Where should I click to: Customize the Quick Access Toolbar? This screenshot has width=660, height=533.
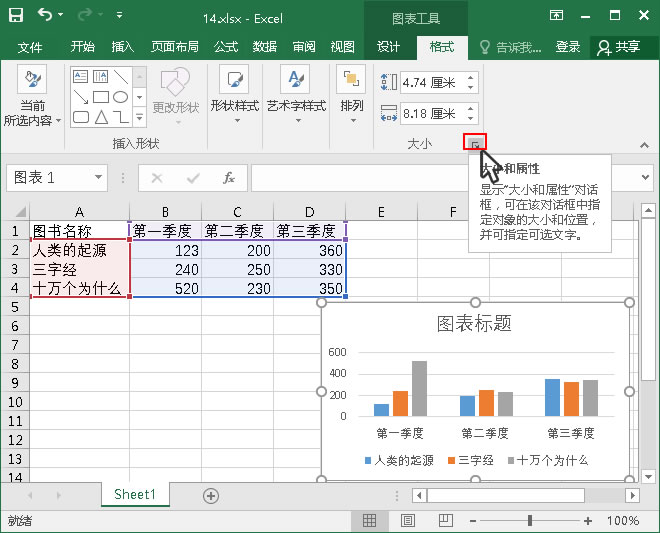pos(120,16)
